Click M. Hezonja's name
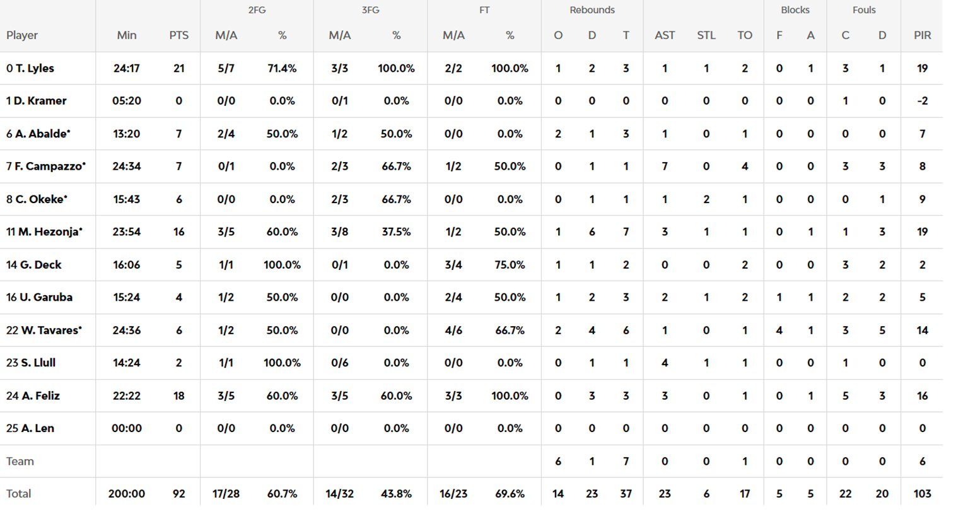This screenshot has width=980, height=526. [x=50, y=232]
